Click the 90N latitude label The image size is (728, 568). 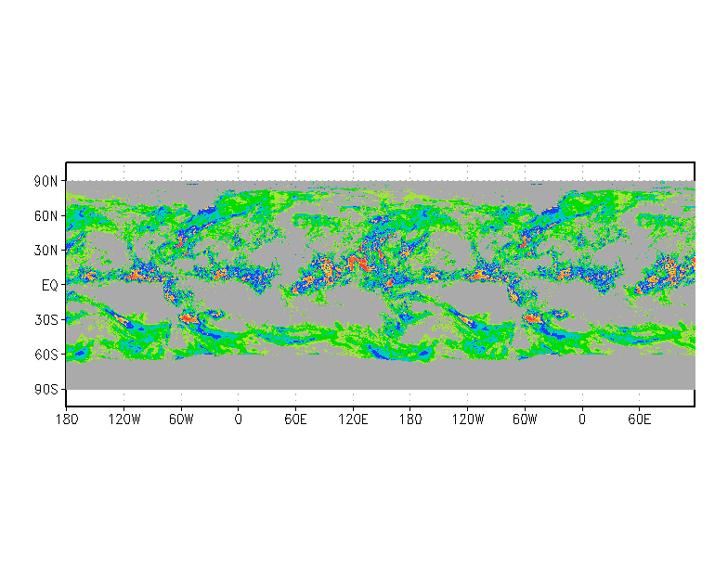[x=46, y=182]
